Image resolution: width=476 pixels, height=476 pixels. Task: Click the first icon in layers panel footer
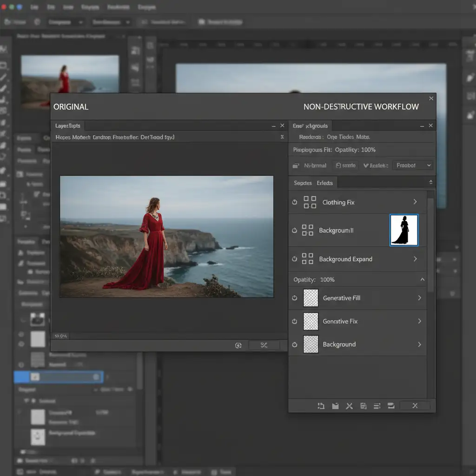click(321, 406)
